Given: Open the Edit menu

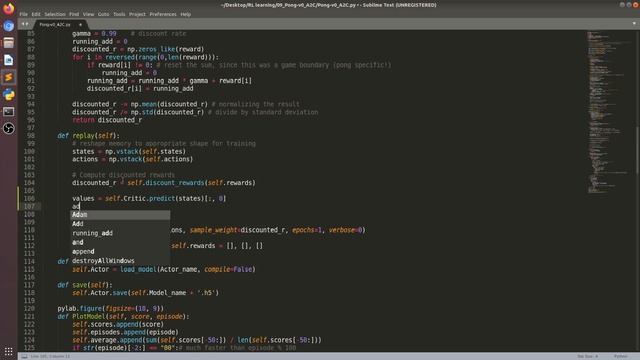Looking at the screenshot, I should (x=36, y=14).
